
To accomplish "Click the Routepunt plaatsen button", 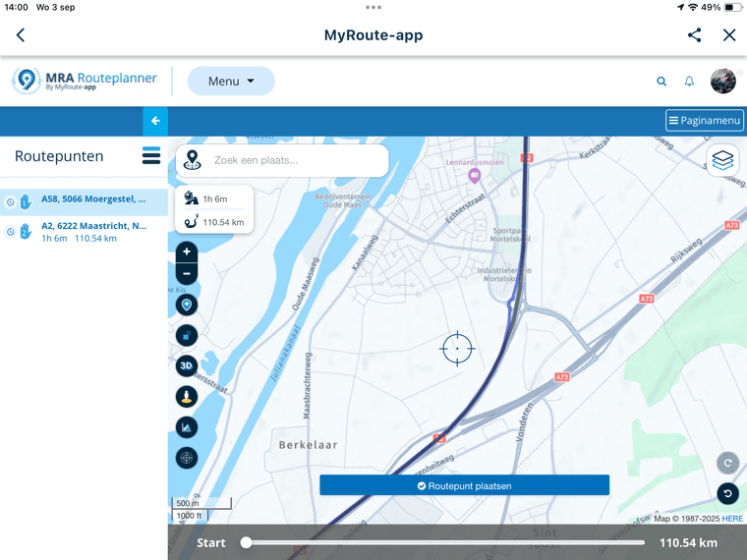I will coord(465,485).
